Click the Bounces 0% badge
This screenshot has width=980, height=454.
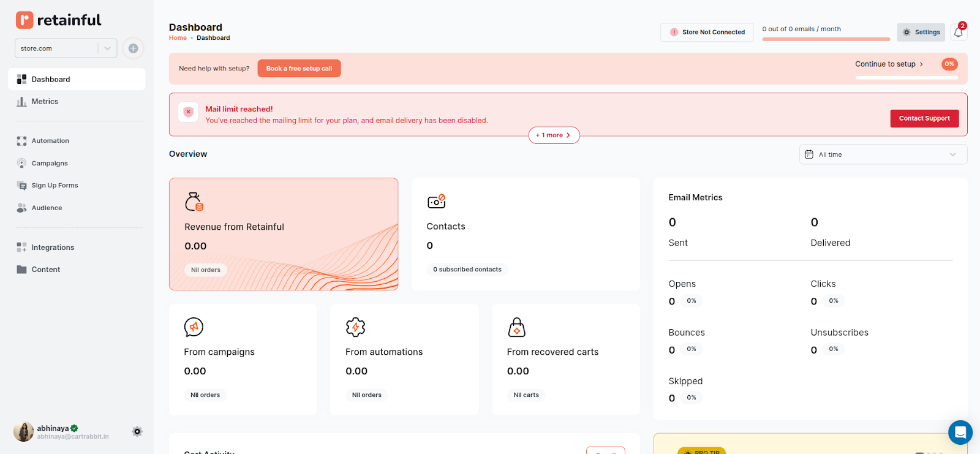point(692,349)
